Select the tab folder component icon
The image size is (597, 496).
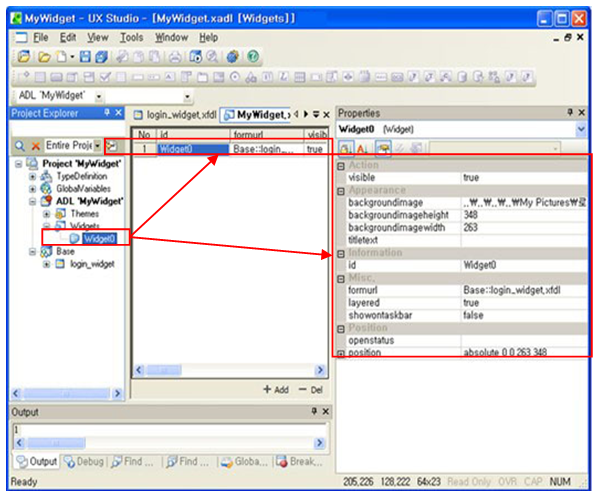tap(203, 78)
